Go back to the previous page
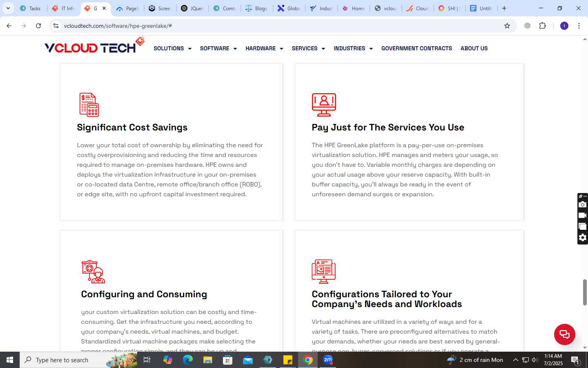The image size is (588, 368). pos(9,26)
